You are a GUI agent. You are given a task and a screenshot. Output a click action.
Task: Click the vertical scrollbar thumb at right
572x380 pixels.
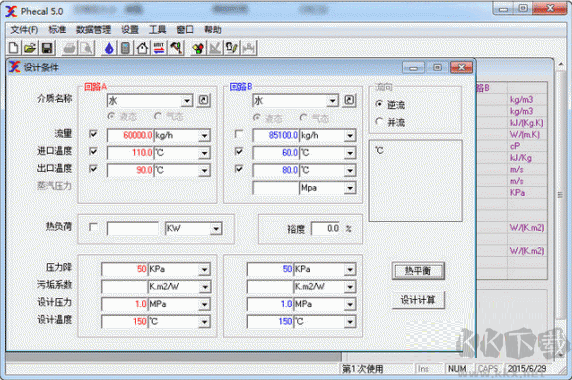[560, 195]
